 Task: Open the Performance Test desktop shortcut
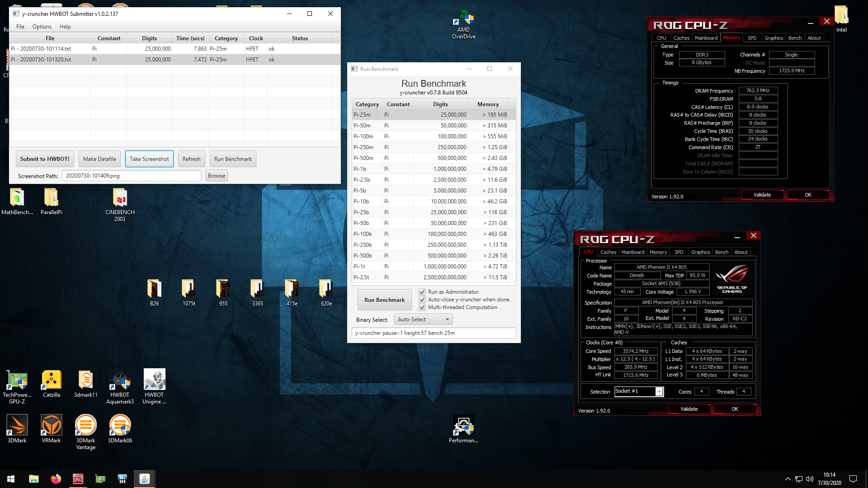pyautogui.click(x=463, y=429)
